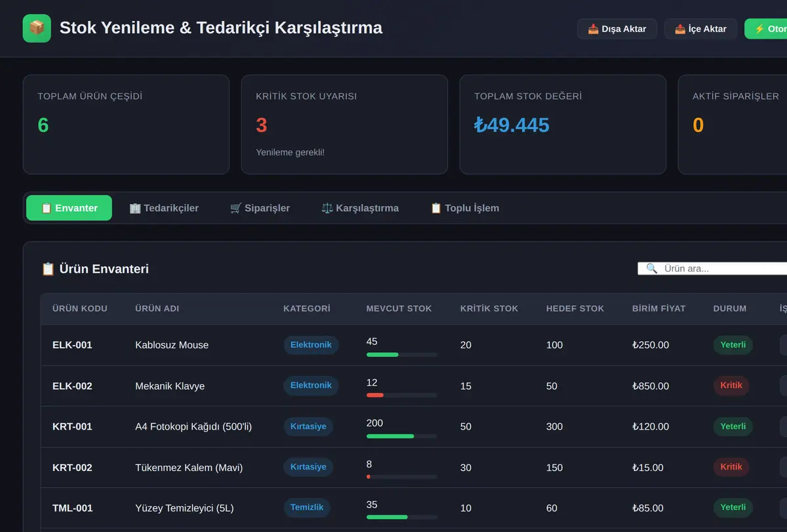Viewport: 787px width, 532px height.
Task: Click the A4 Fotokopi Kağıdı (500'li) name
Action: [x=193, y=426]
